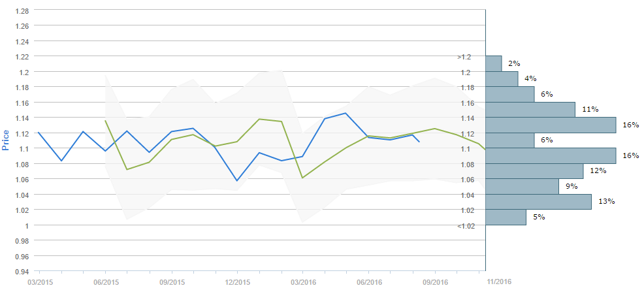
Task: Click the 2% histogram bar
Action: [494, 63]
